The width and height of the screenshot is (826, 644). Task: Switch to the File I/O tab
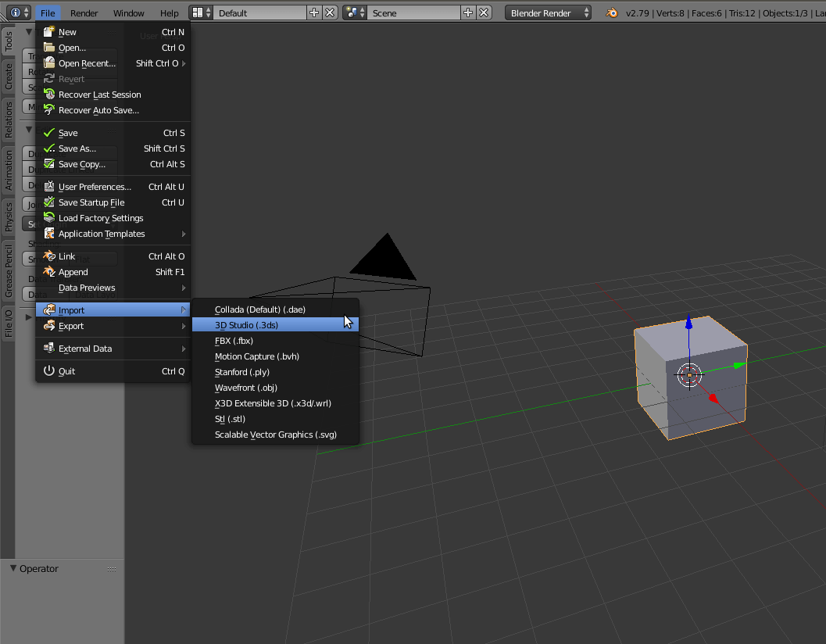[9, 323]
